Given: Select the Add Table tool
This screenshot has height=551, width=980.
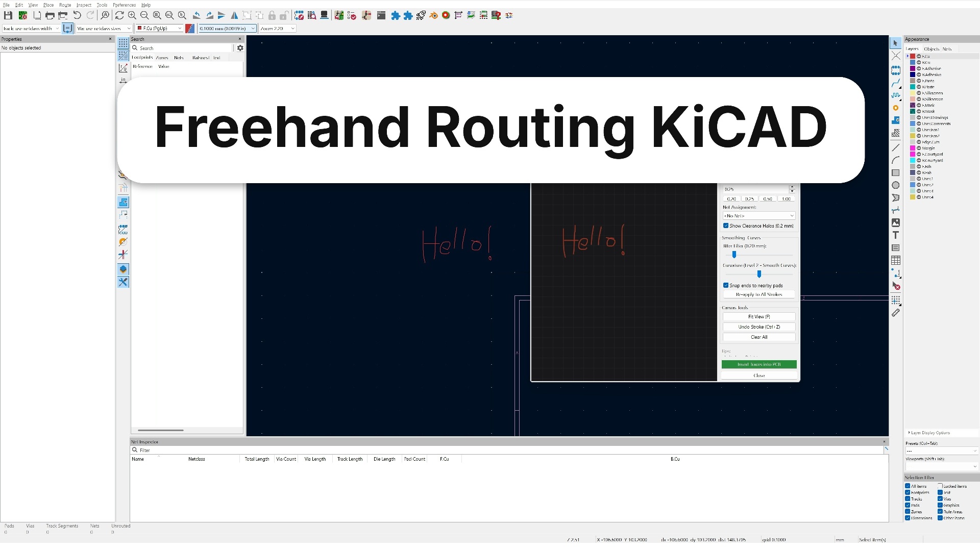Looking at the screenshot, I should coord(896,260).
